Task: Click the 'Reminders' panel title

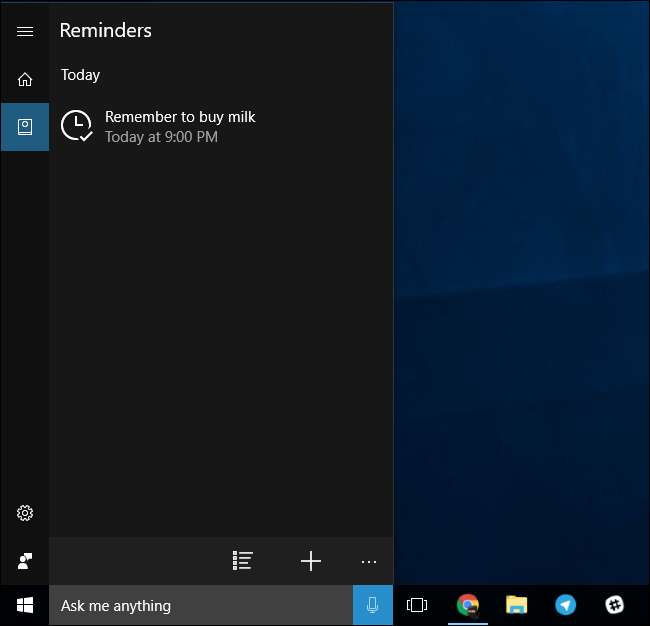Action: coord(105,30)
